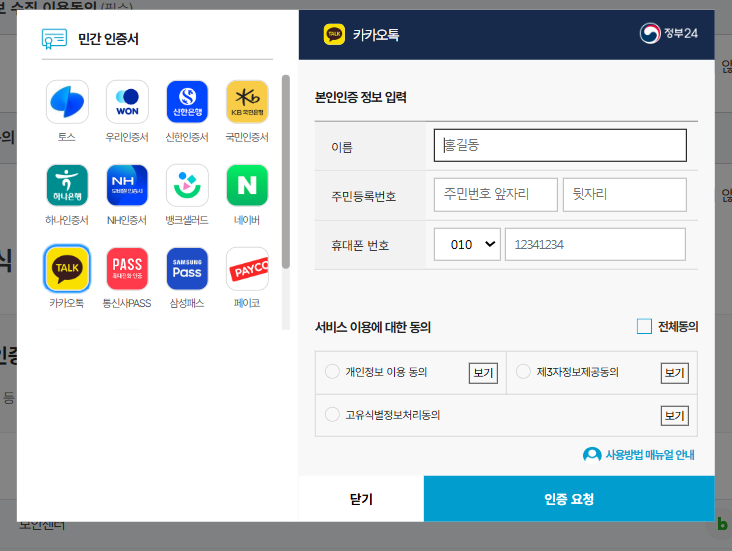Select the Shinhan Bank certificate icon

pos(187,102)
